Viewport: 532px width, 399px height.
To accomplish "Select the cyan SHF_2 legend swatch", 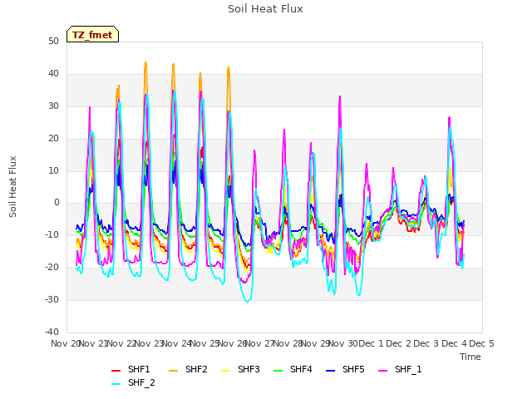I will (116, 384).
